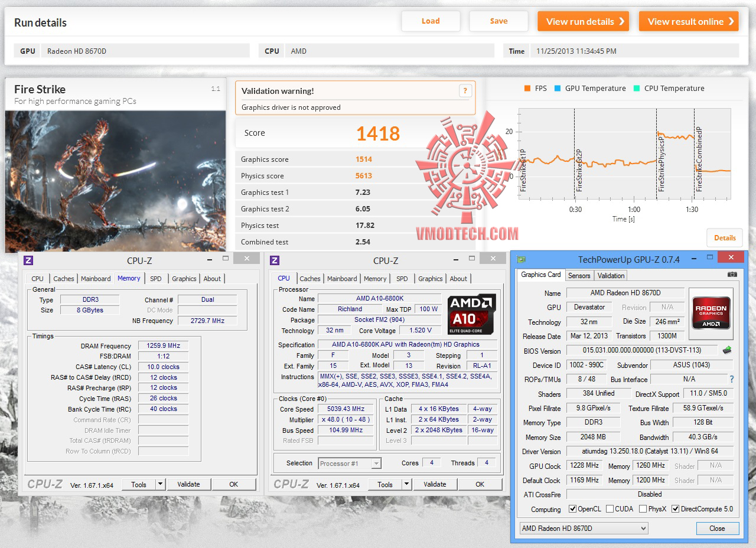Open Mainboard tab in the processor CPU-Z window
This screenshot has height=548, width=756.
click(x=342, y=279)
